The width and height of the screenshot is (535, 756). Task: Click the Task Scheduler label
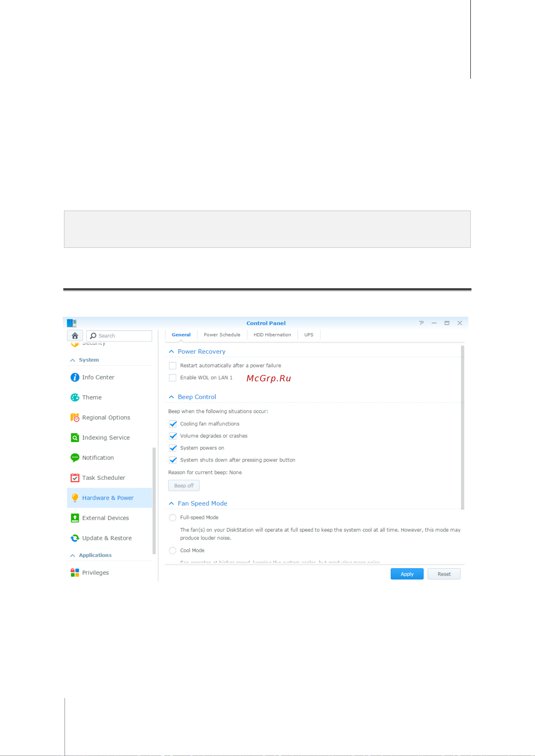click(103, 478)
